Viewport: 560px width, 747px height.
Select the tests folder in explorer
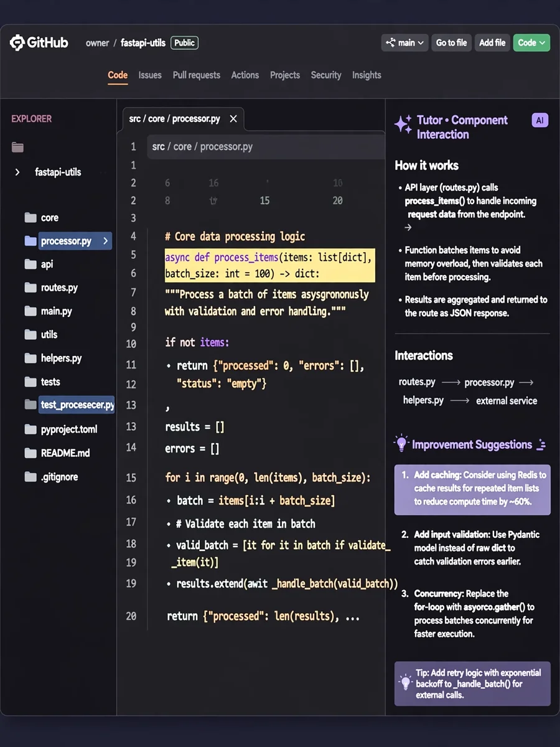pos(50,382)
